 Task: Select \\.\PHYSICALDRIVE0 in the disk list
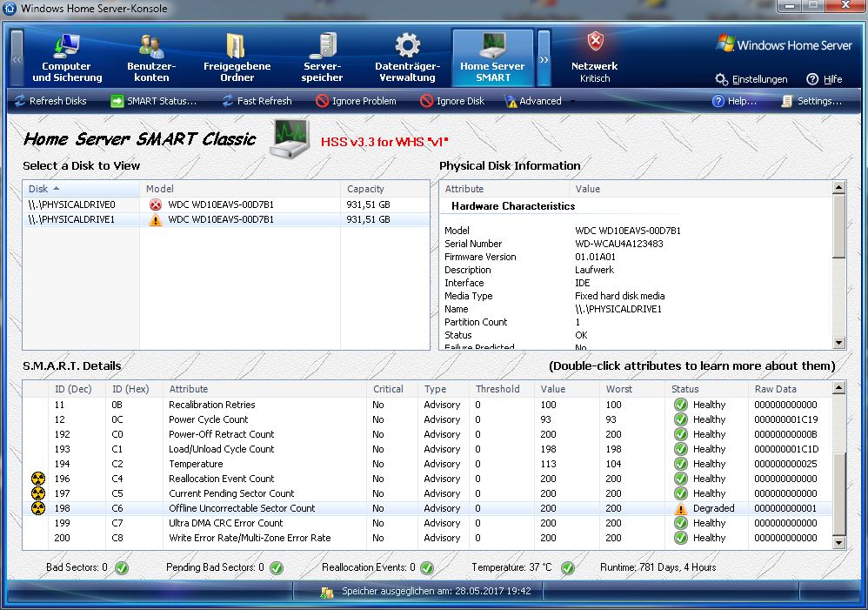226,204
